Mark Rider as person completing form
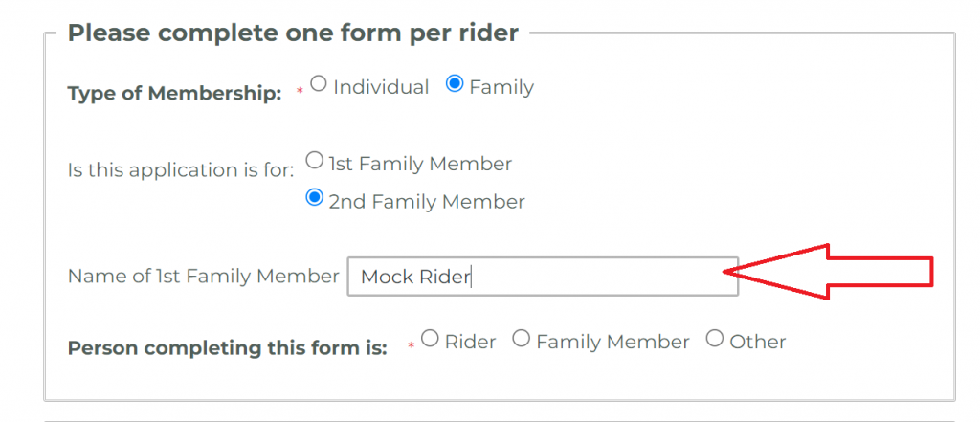The height and width of the screenshot is (422, 980). (x=430, y=339)
